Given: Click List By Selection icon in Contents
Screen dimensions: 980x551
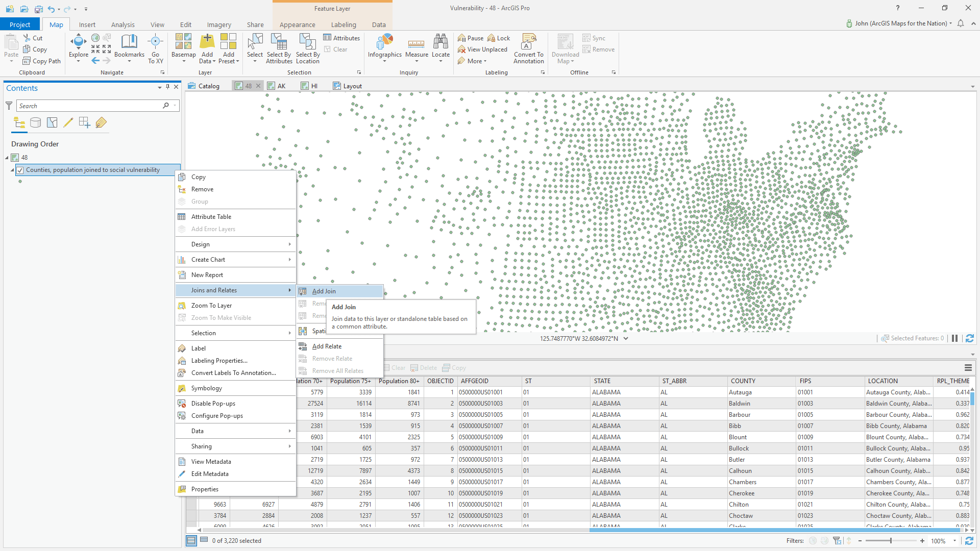Looking at the screenshot, I should click(52, 122).
